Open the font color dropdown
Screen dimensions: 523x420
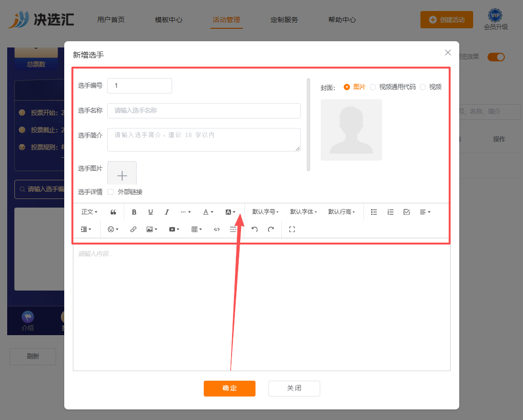pyautogui.click(x=208, y=212)
